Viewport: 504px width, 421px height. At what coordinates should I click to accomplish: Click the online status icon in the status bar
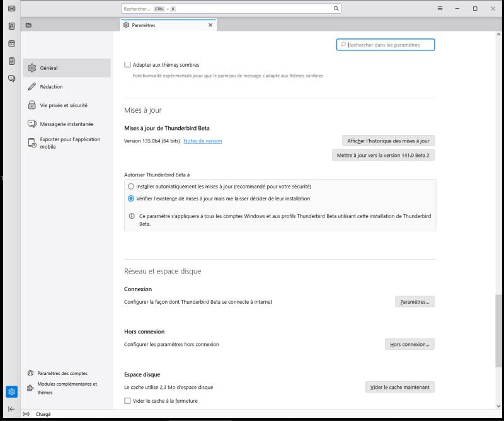click(x=26, y=414)
